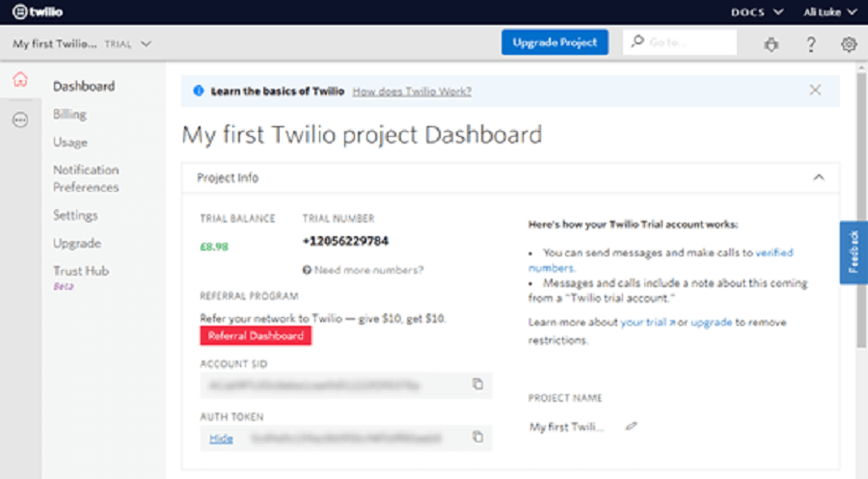Image resolution: width=868 pixels, height=479 pixels.
Task: Edit the project name with pencil icon
Action: pyautogui.click(x=631, y=426)
